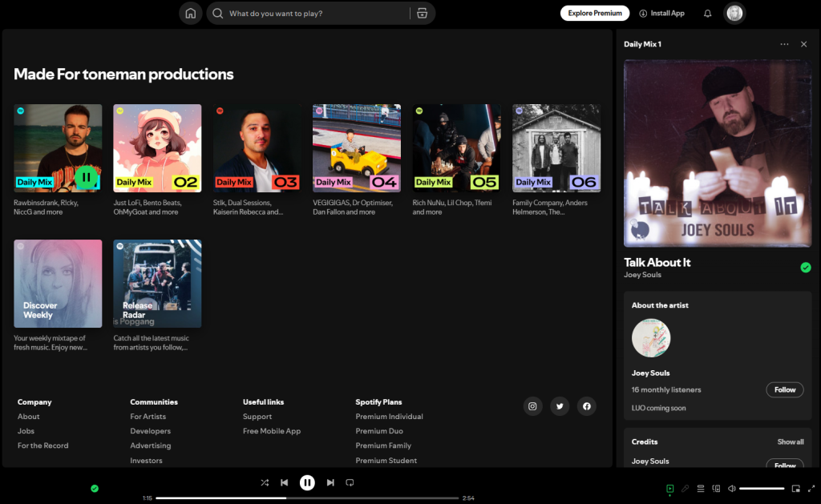
Task: Pause playback in bottom player bar
Action: [307, 482]
